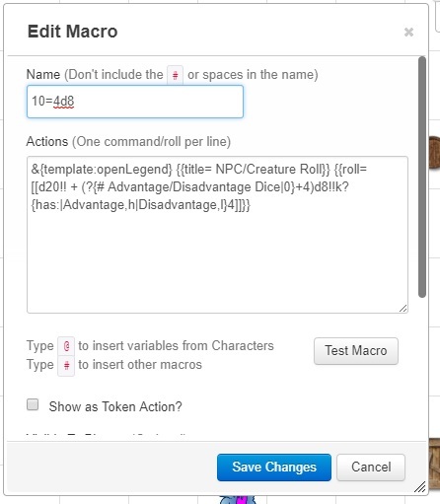This screenshot has width=440, height=504.
Task: Click the macro Name input field
Action: coord(135,102)
